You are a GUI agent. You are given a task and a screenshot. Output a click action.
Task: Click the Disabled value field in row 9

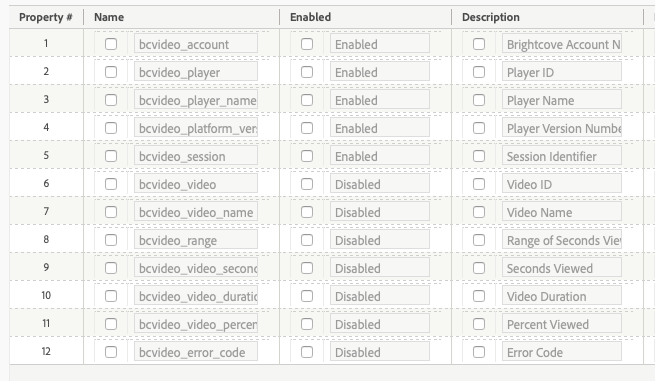[380, 268]
